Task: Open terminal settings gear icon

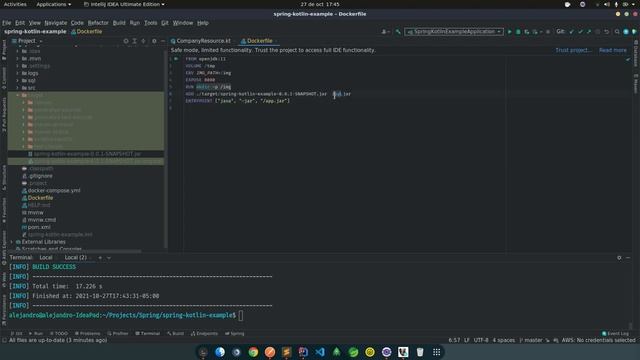Action: point(619,258)
